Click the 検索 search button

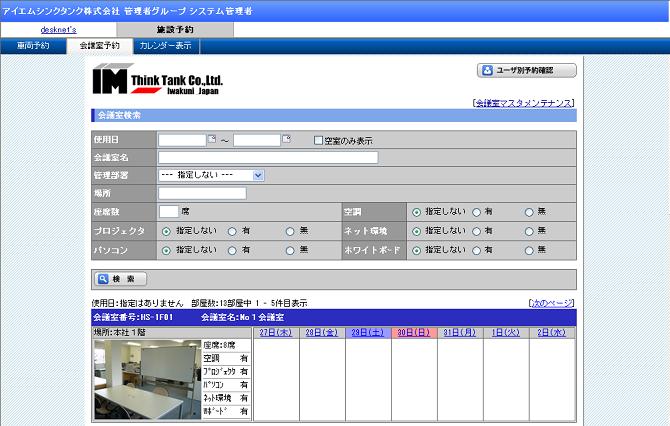[121, 279]
